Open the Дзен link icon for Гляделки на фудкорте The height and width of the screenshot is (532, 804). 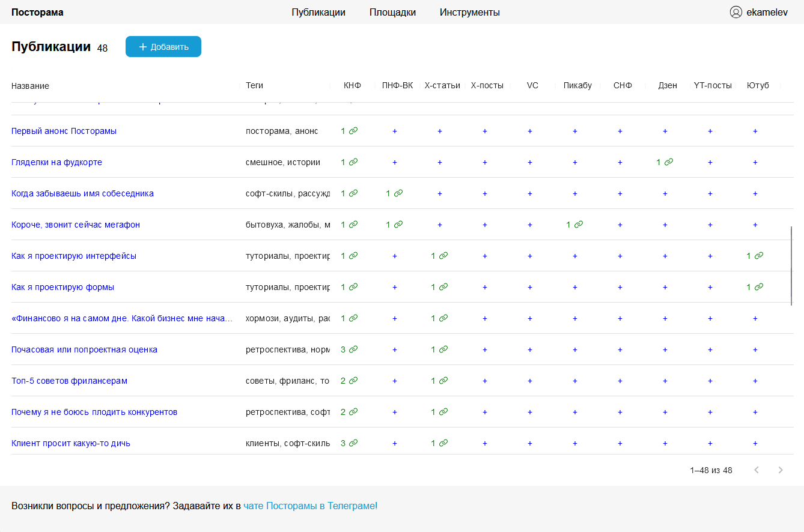pyautogui.click(x=669, y=162)
